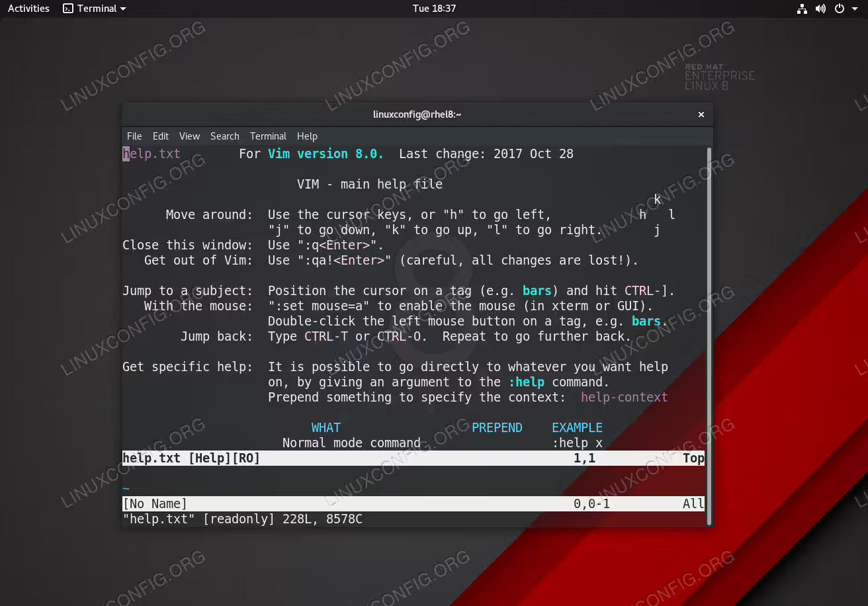Click the PREPEND column header
This screenshot has width=868, height=606.
[x=497, y=427]
